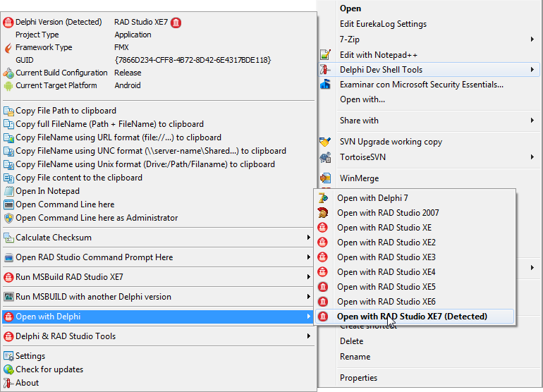The width and height of the screenshot is (543, 392).
Task: Click the Delphi 7 icon in submenu
Action: 324,198
